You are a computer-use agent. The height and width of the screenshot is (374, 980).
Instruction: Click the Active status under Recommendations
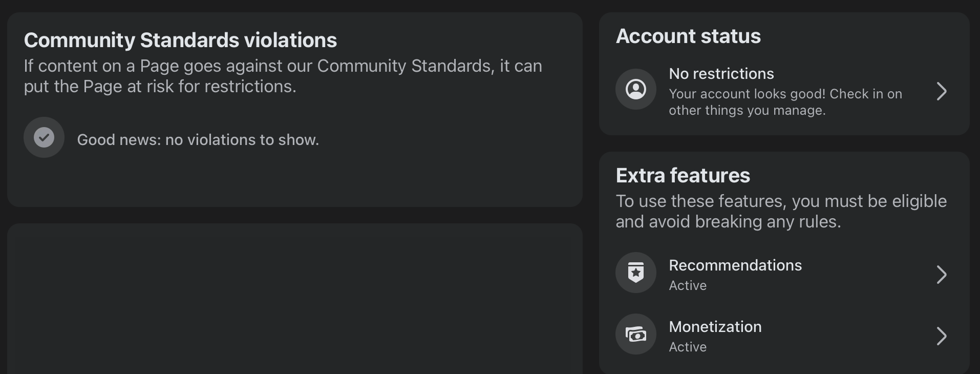(688, 285)
